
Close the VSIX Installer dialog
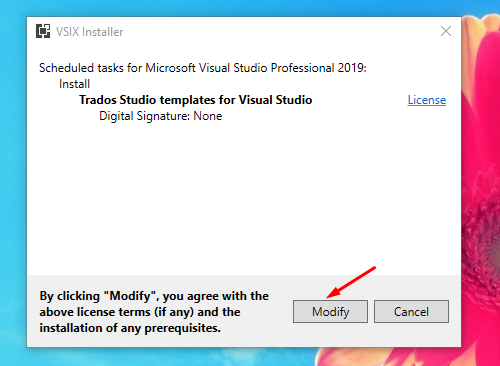click(446, 31)
